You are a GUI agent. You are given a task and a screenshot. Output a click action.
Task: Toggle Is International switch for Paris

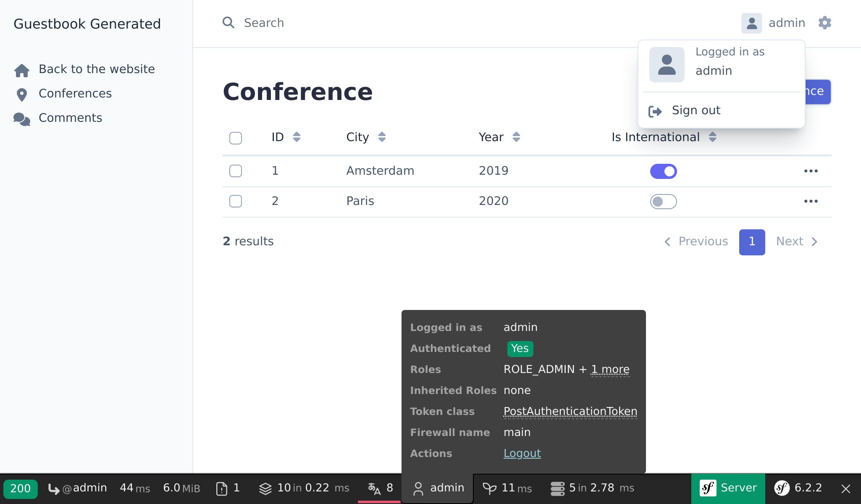[664, 201]
